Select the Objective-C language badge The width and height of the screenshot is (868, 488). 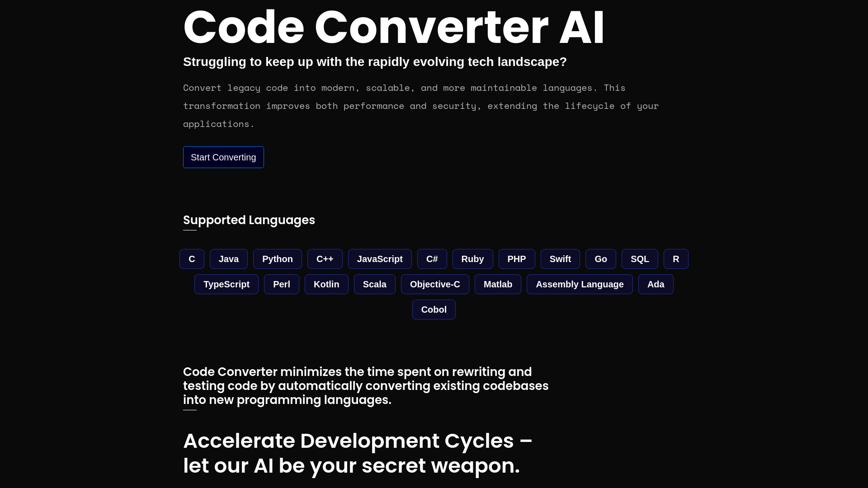pos(434,284)
